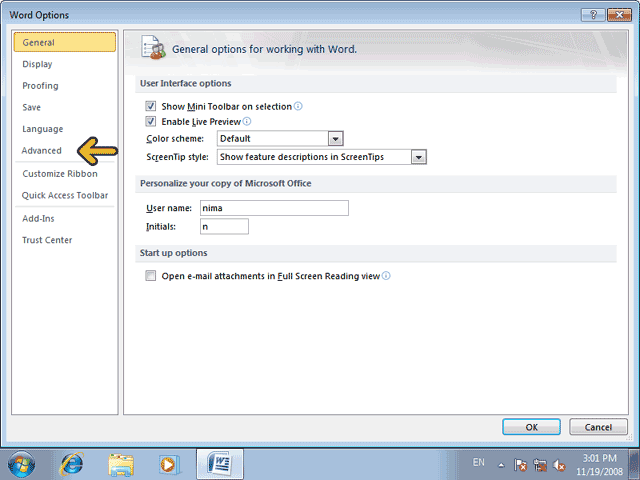This screenshot has height=480, width=640.
Task: Click the 3:01 PM clock in the tray
Action: (599, 458)
